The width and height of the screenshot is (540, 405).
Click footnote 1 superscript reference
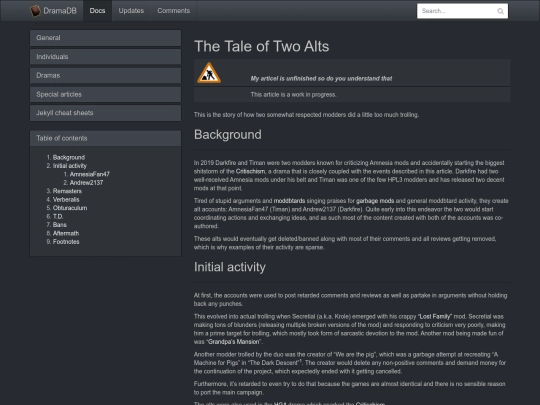point(300,361)
